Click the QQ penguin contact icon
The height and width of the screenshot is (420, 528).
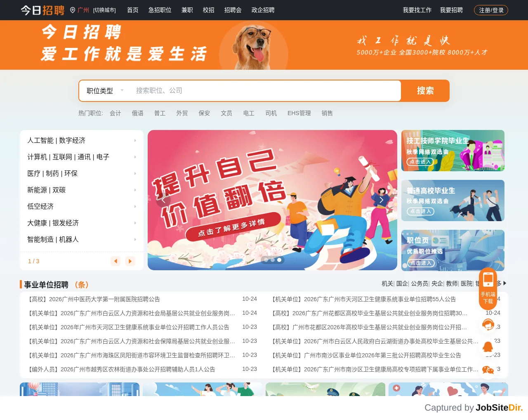pyautogui.click(x=488, y=347)
